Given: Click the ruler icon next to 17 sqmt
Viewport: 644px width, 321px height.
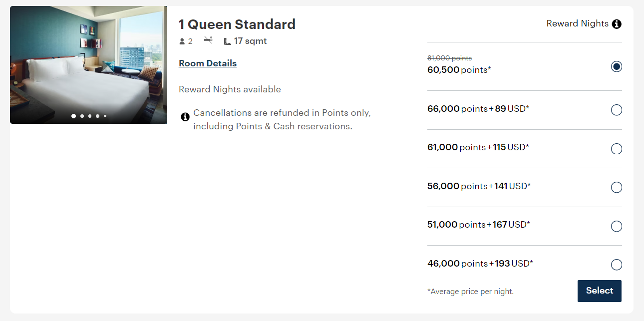Looking at the screenshot, I should (227, 41).
